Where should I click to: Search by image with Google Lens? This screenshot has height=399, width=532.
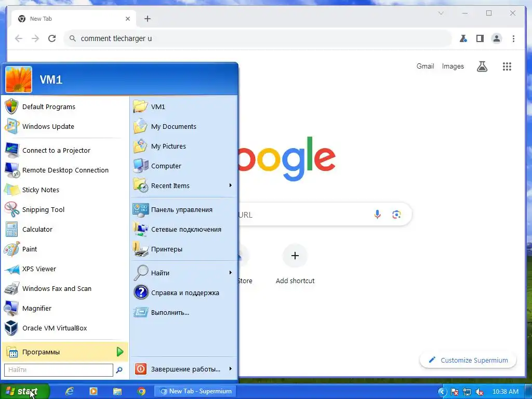pos(396,215)
